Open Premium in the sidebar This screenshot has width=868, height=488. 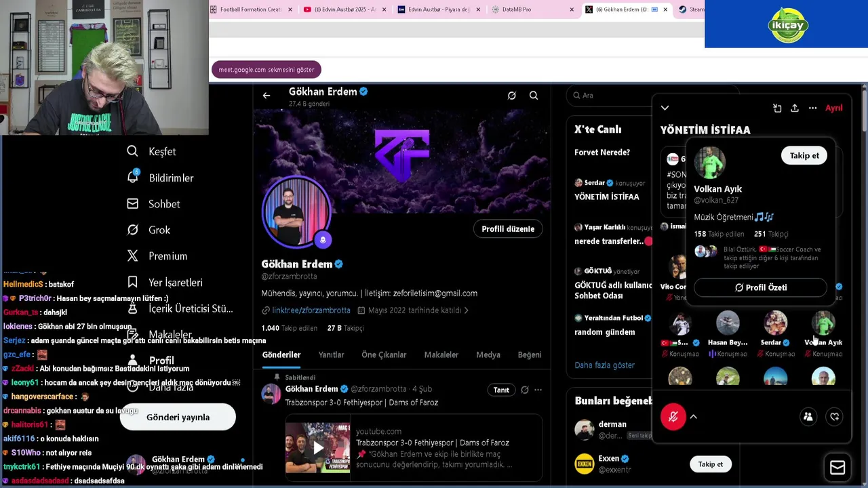coord(157,256)
